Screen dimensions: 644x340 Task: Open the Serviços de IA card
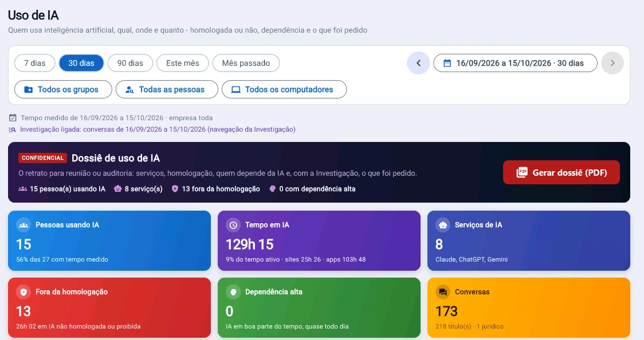pyautogui.click(x=529, y=241)
